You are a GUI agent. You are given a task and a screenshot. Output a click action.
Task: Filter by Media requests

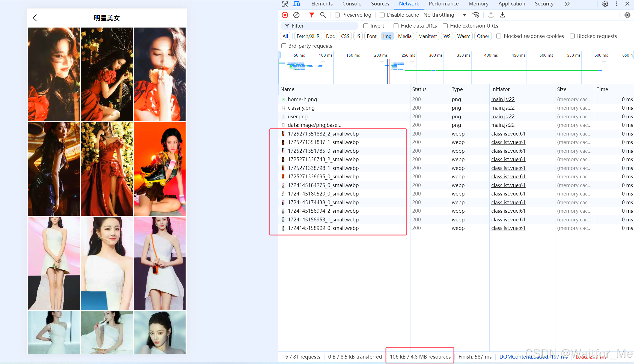click(404, 36)
